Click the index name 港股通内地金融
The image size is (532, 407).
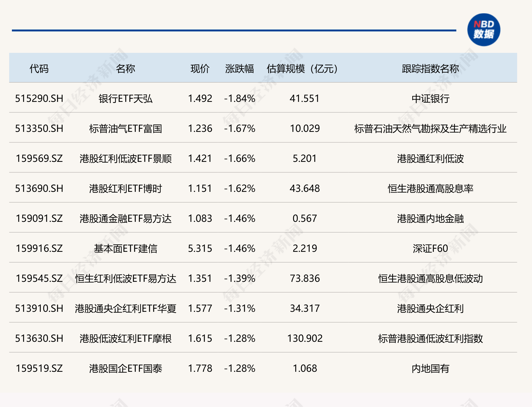[x=430, y=218]
